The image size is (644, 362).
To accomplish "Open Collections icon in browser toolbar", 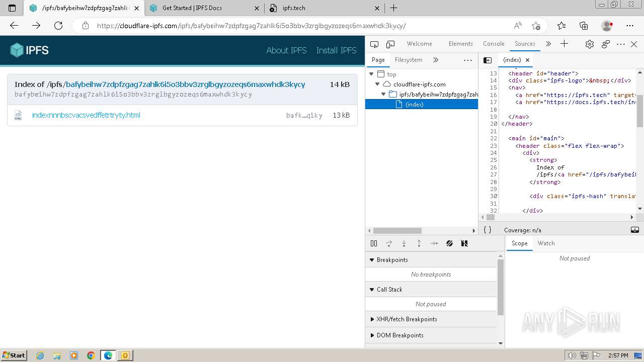I will [x=584, y=26].
